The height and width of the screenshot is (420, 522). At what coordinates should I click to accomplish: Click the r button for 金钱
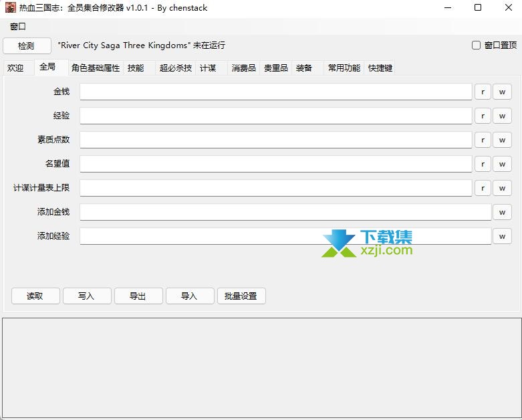[483, 92]
